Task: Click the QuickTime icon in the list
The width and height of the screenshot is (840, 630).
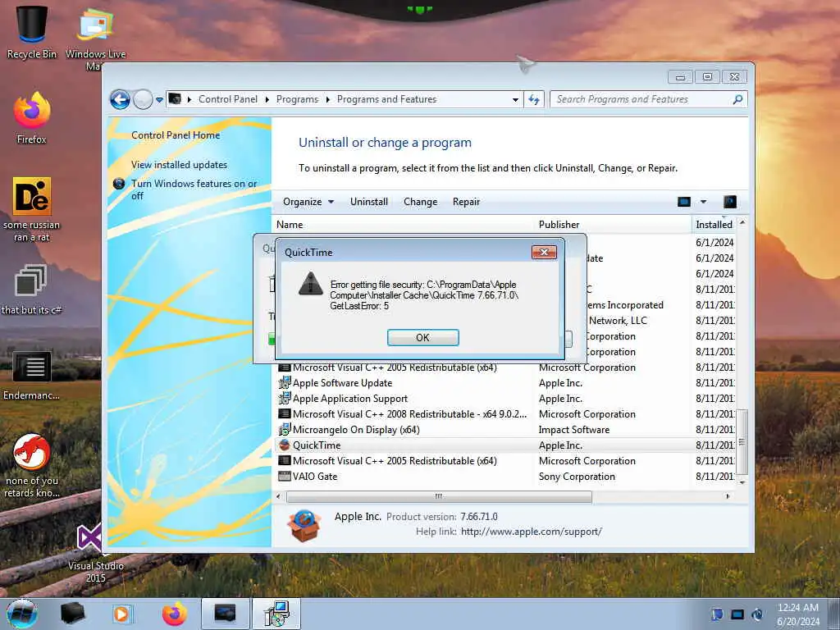Action: click(x=285, y=445)
